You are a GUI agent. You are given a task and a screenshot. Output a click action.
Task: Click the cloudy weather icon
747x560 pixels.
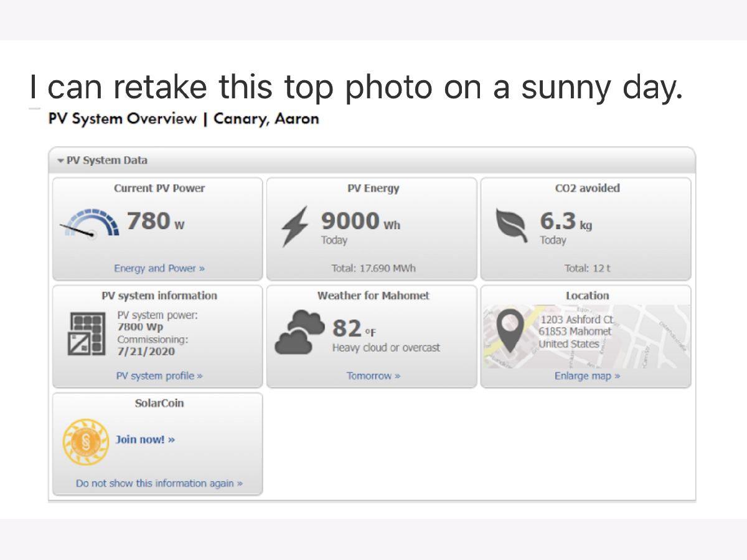click(x=299, y=333)
